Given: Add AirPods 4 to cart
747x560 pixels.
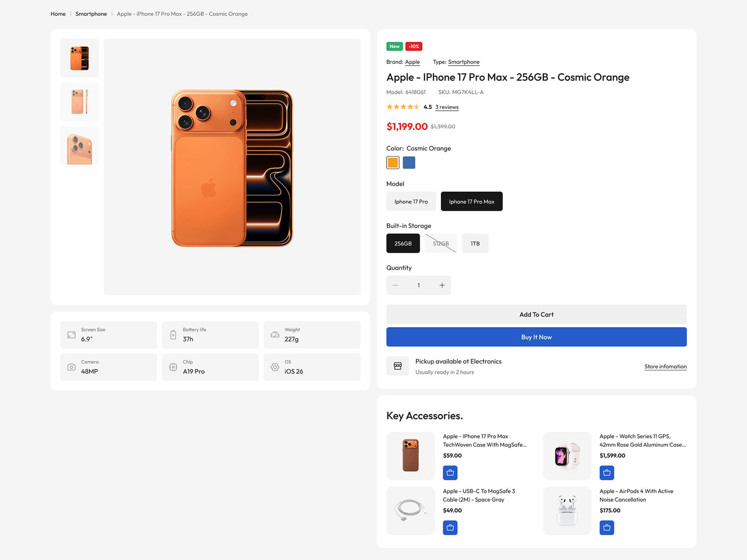Looking at the screenshot, I should click(606, 527).
